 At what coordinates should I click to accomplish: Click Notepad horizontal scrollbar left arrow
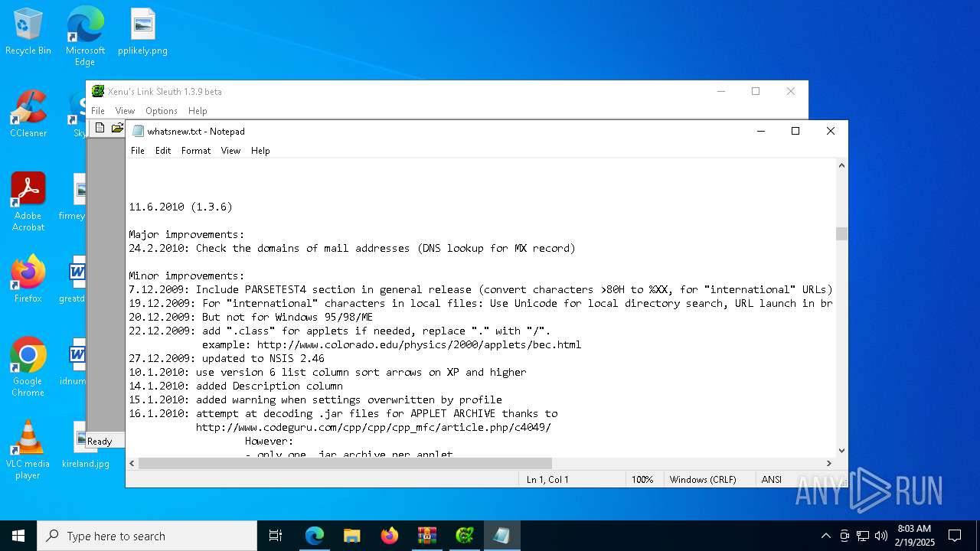click(x=132, y=463)
